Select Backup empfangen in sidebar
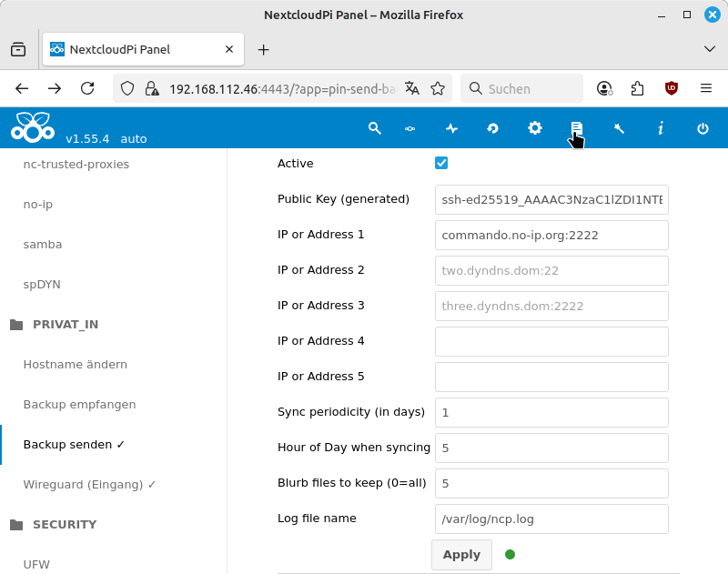Image resolution: width=728 pixels, height=574 pixels. click(x=79, y=405)
